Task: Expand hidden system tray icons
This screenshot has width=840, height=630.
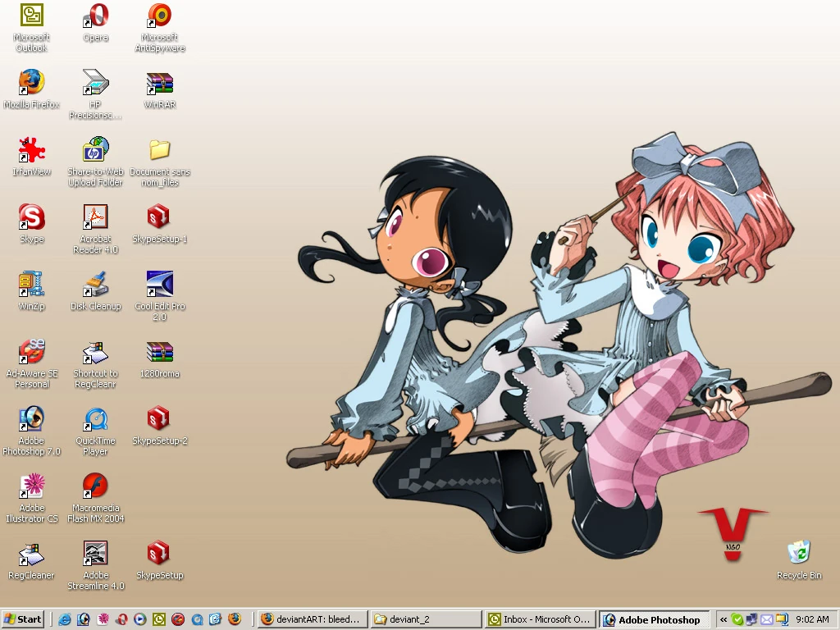Action: tap(724, 619)
